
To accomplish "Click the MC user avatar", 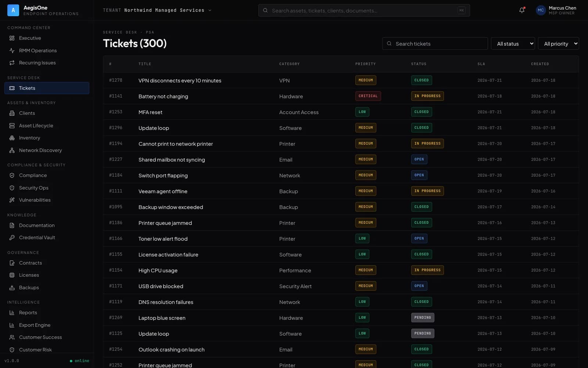I will 541,10.
